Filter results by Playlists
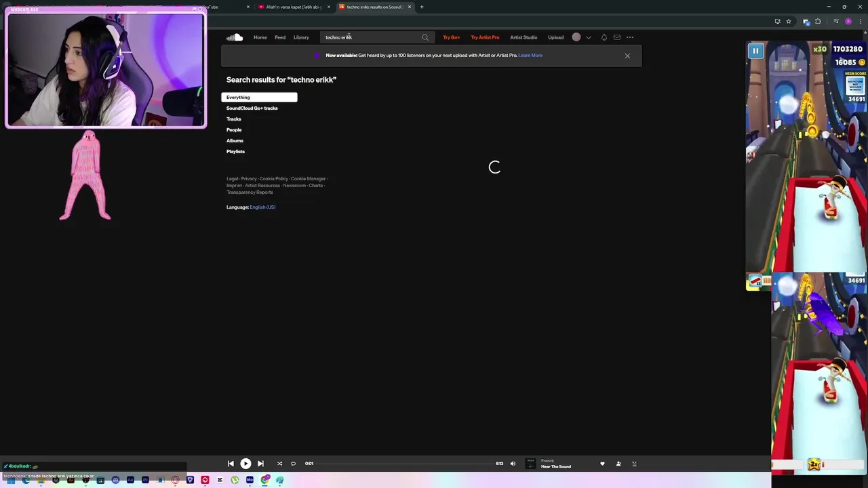This screenshot has height=488, width=868. click(x=235, y=152)
